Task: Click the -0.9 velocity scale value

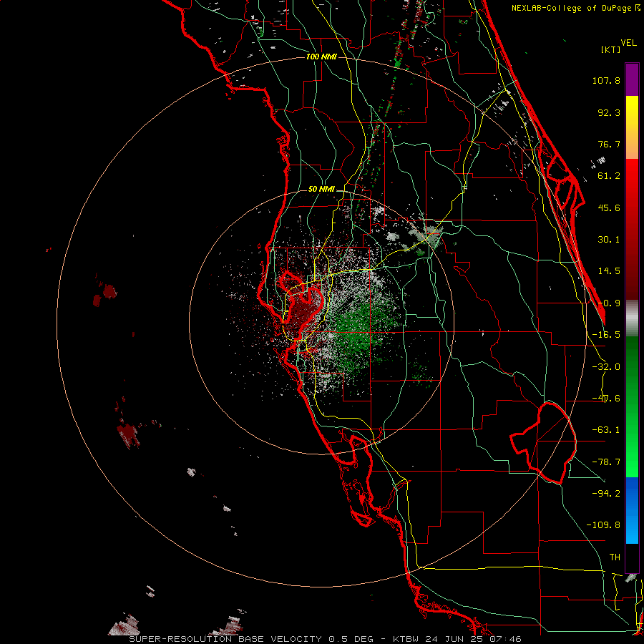Action: 609,303
